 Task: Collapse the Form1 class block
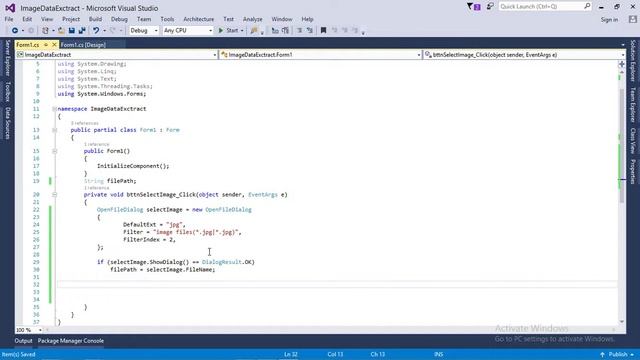[54, 130]
